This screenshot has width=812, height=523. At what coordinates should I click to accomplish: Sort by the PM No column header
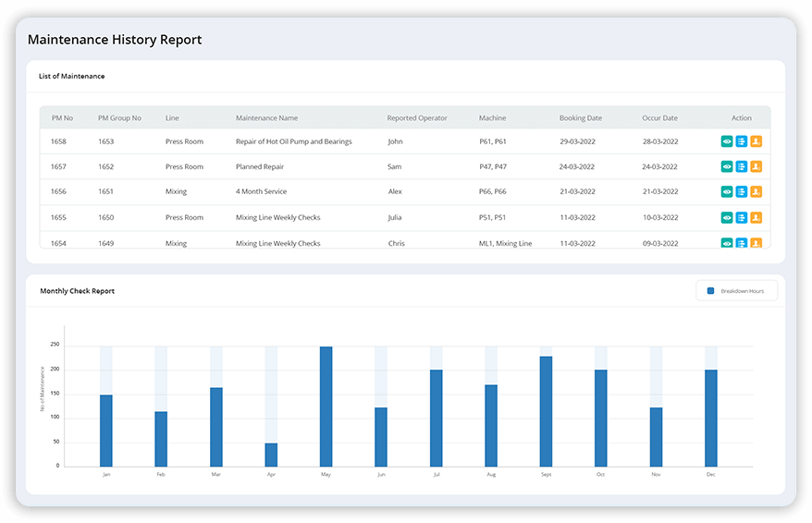click(x=62, y=118)
